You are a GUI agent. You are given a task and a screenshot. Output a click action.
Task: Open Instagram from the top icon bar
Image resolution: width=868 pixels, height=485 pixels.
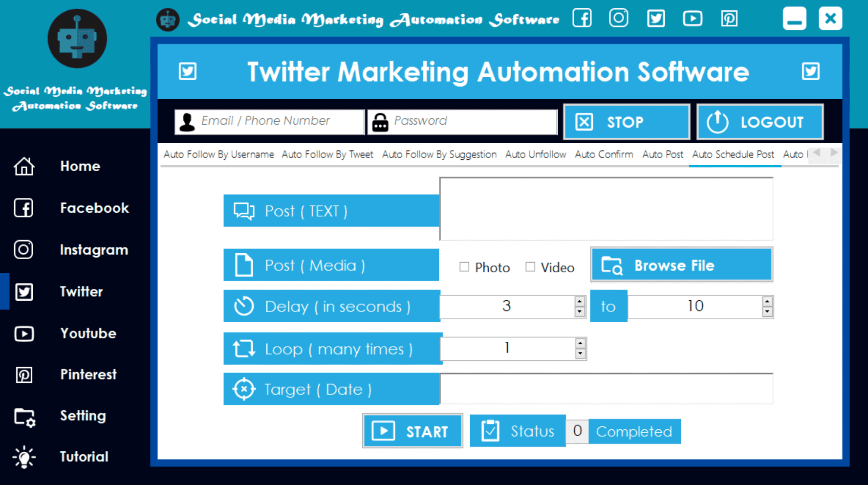tap(619, 19)
